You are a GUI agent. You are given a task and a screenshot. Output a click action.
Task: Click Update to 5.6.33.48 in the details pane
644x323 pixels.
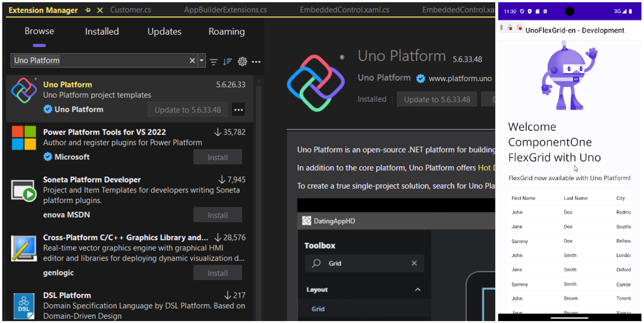coord(437,99)
